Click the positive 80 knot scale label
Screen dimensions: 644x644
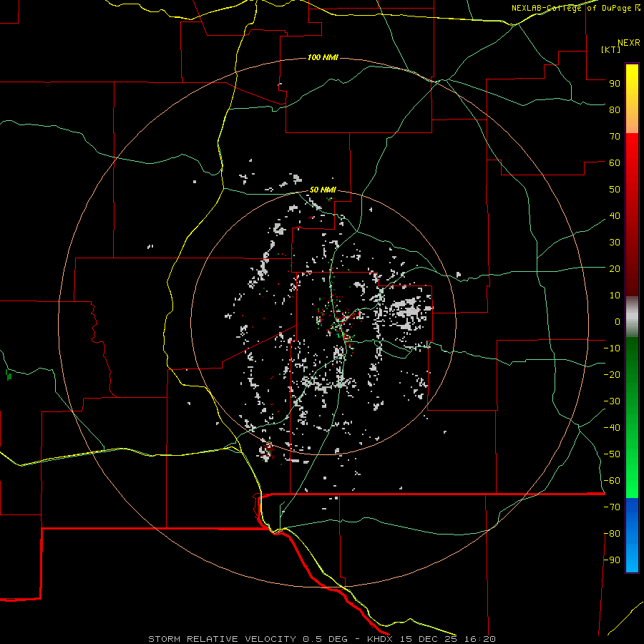pyautogui.click(x=615, y=109)
